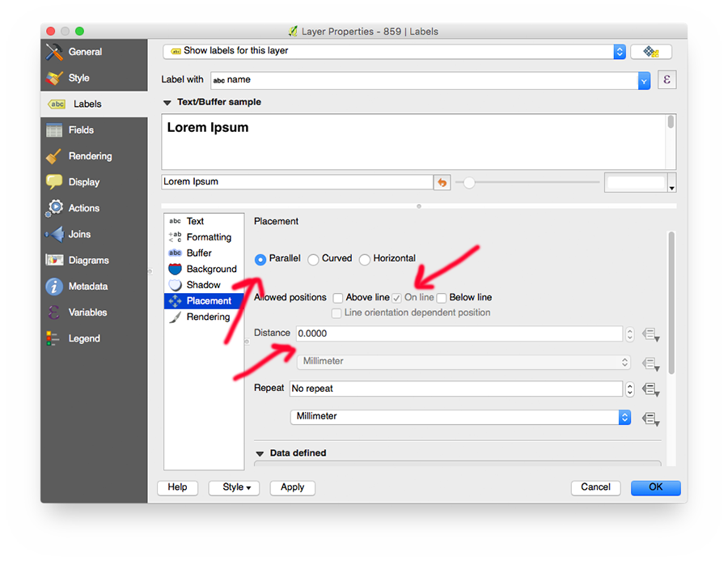Collapse the Data defined section

[x=260, y=453]
